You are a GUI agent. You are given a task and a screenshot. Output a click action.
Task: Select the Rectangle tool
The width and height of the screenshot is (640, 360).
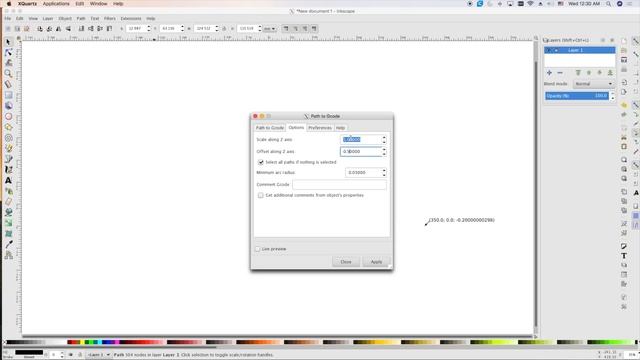tap(8, 95)
